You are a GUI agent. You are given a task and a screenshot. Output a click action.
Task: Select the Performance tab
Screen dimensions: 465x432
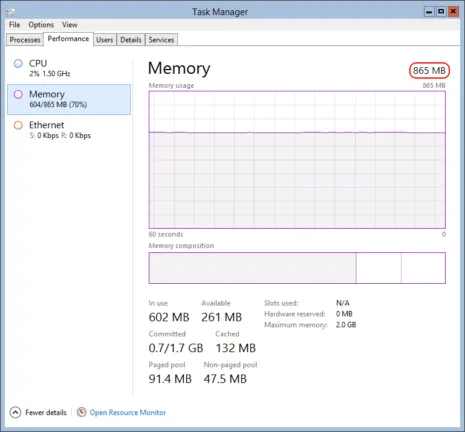click(x=68, y=39)
